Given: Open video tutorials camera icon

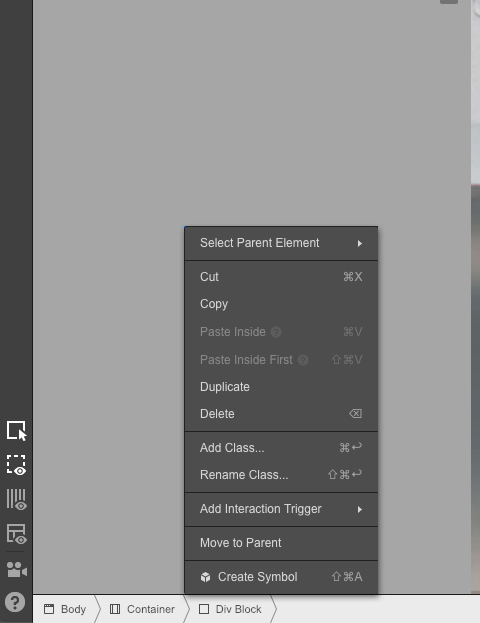Looking at the screenshot, I should 17,570.
